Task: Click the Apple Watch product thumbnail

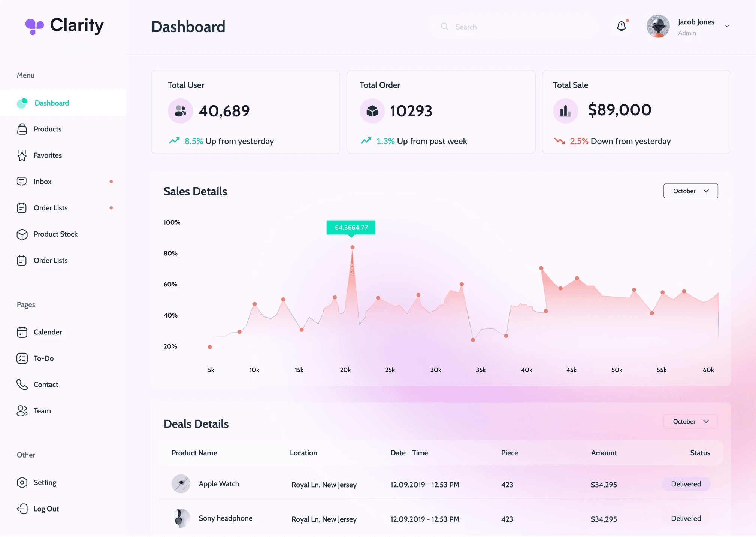Action: [x=181, y=484]
